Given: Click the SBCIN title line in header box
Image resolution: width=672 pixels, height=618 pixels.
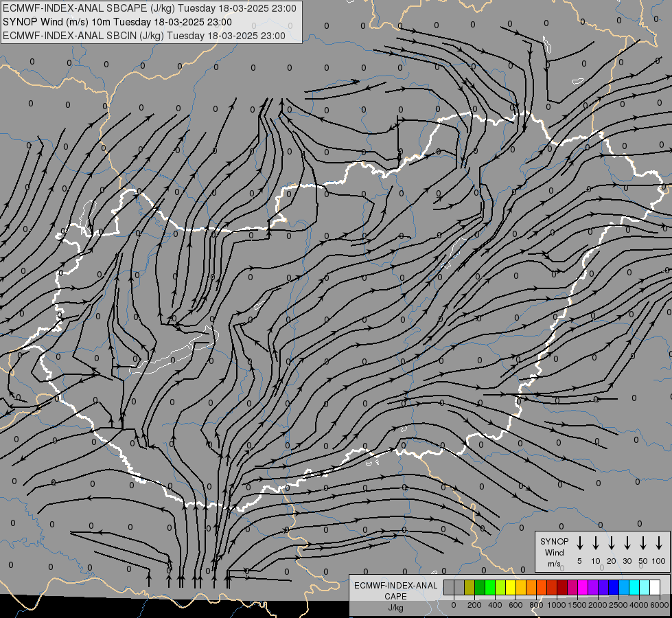Looking at the screenshot, I should [144, 36].
